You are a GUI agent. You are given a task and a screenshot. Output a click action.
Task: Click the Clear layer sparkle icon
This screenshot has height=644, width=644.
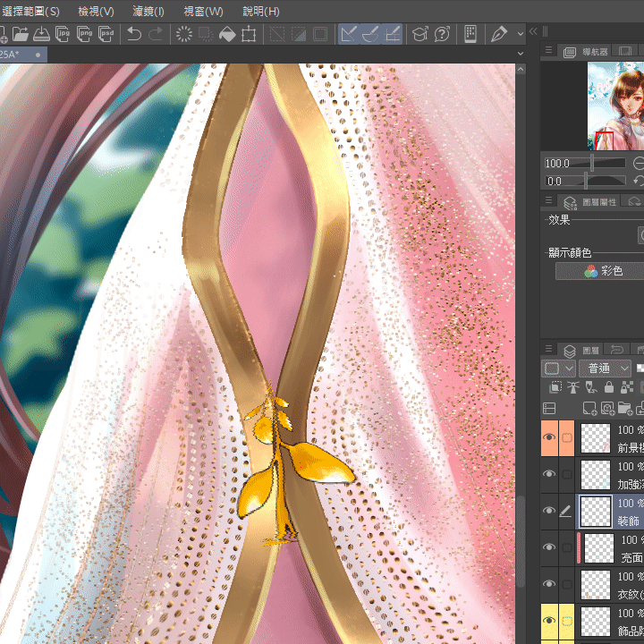coord(183,34)
